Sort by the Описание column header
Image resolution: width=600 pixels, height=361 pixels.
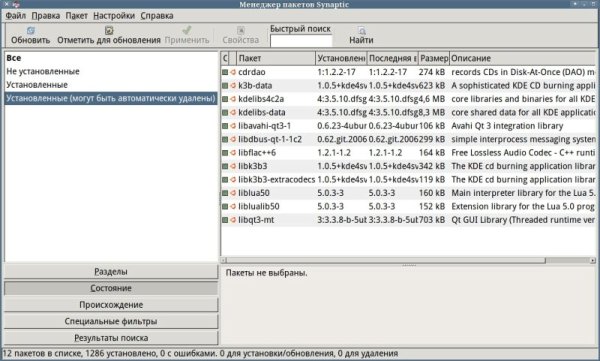click(x=523, y=58)
